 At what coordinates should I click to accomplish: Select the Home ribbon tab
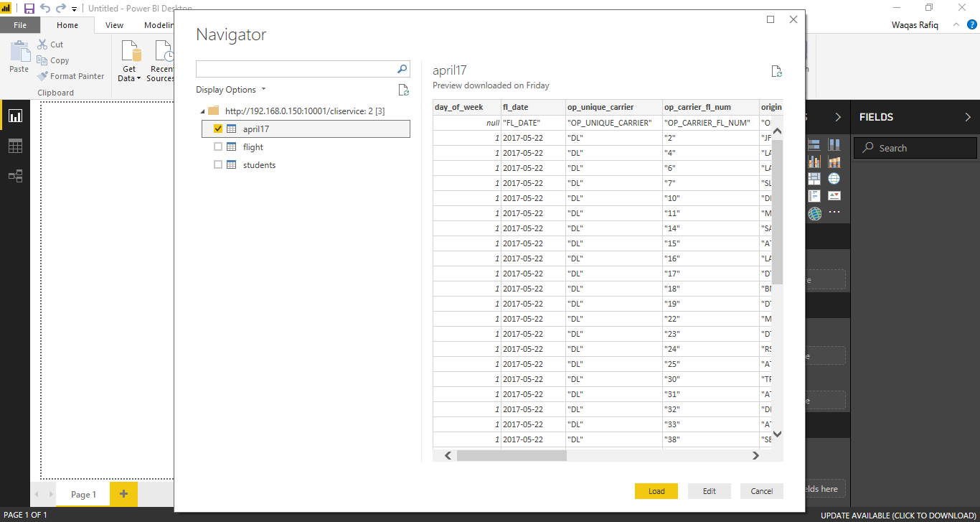coord(67,25)
